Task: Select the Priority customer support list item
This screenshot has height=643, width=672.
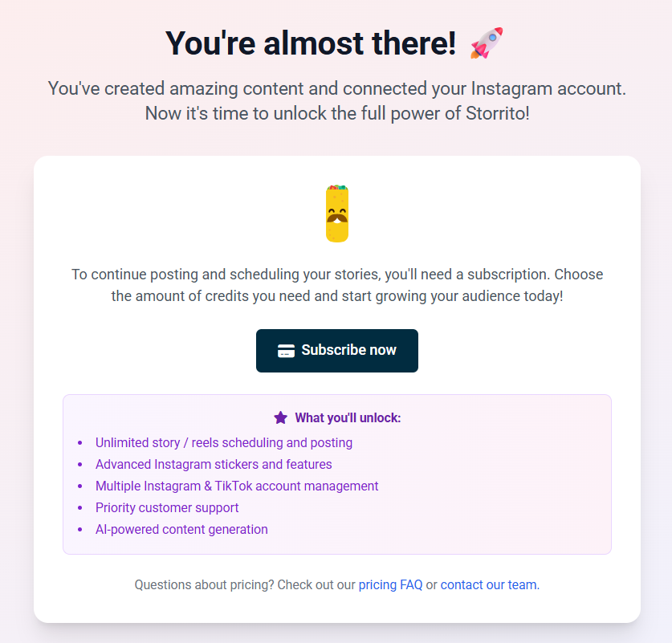Action: pyautogui.click(x=167, y=507)
